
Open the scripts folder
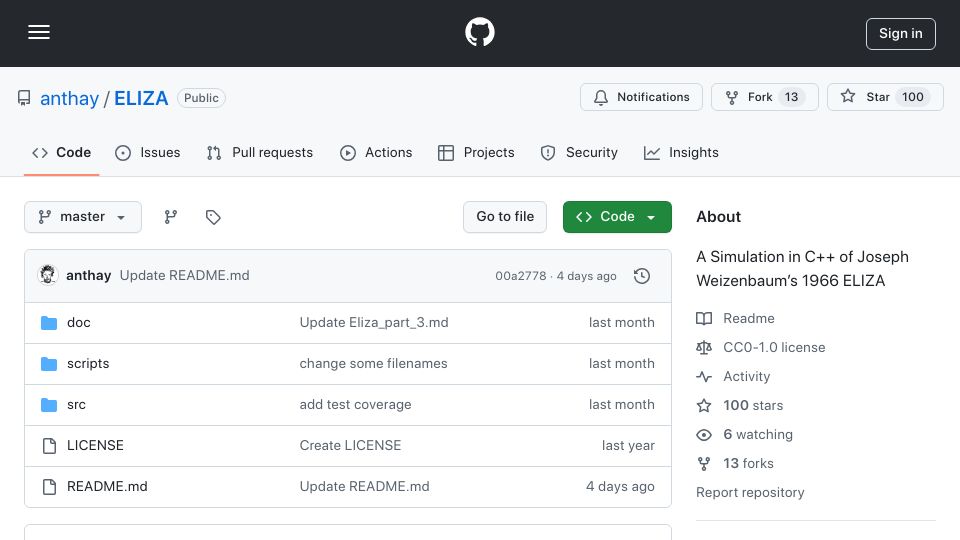[x=88, y=364]
